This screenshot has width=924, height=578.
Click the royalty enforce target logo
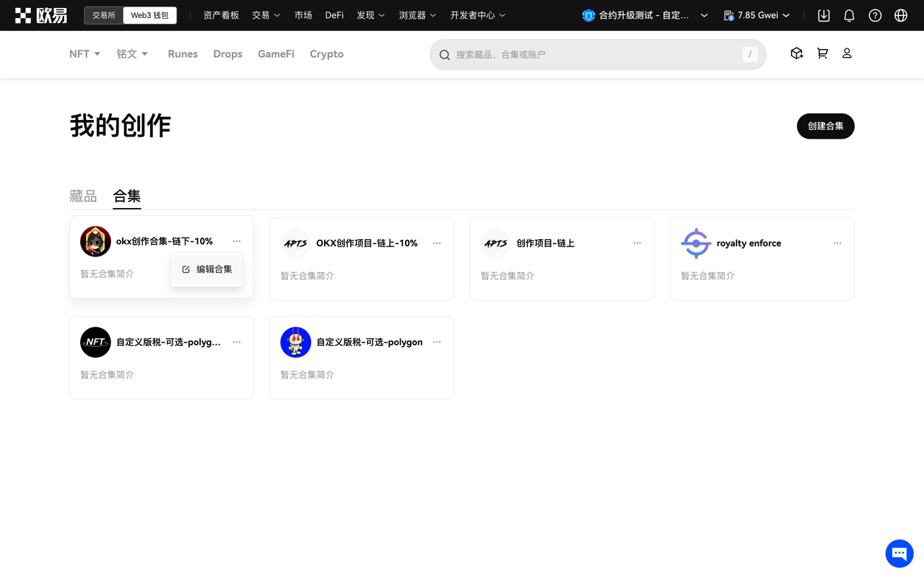[696, 243]
